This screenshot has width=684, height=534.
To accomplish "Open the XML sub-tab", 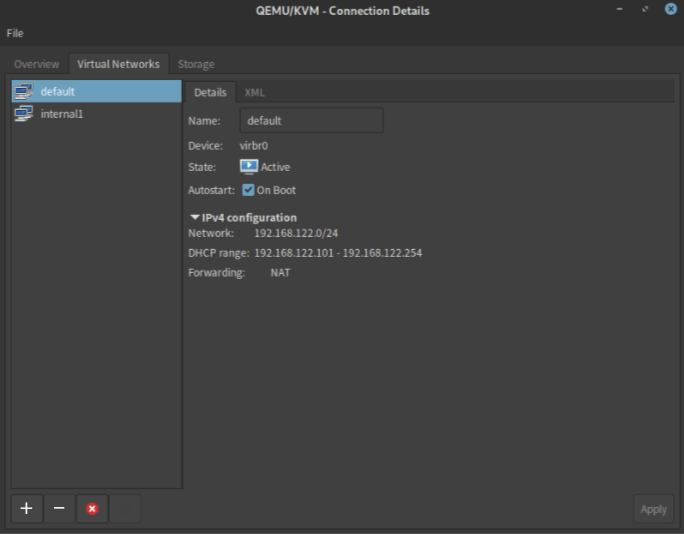I will (x=254, y=92).
